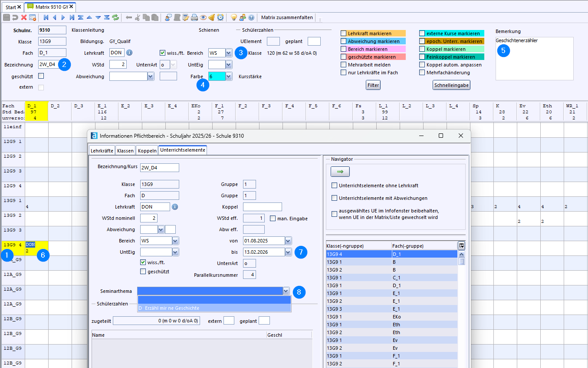Screen dimensions: 588x368
Task: Enable the Lehrkraft markieren checkbox
Action: click(x=343, y=33)
